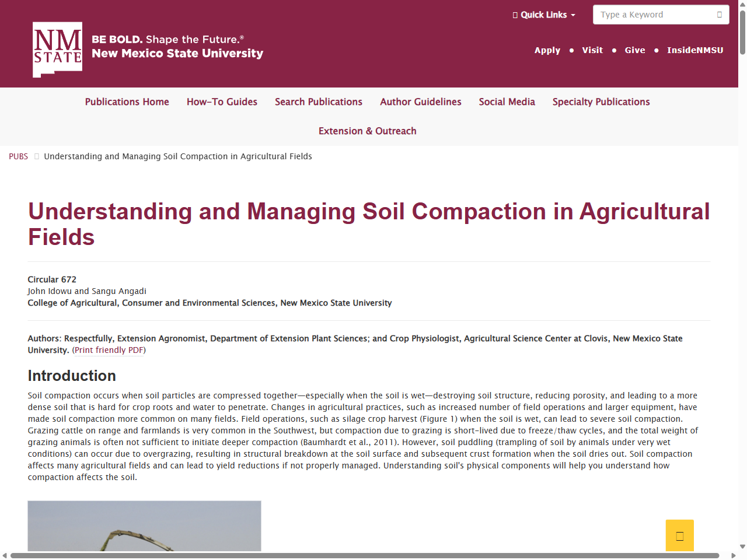The image size is (747, 560).
Task: Open Author Guidelines
Action: pos(420,101)
